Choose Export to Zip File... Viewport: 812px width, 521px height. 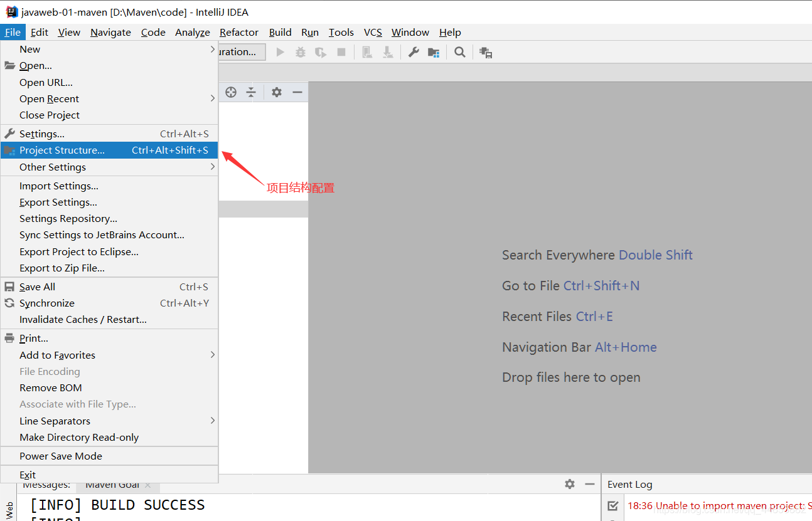click(109, 268)
